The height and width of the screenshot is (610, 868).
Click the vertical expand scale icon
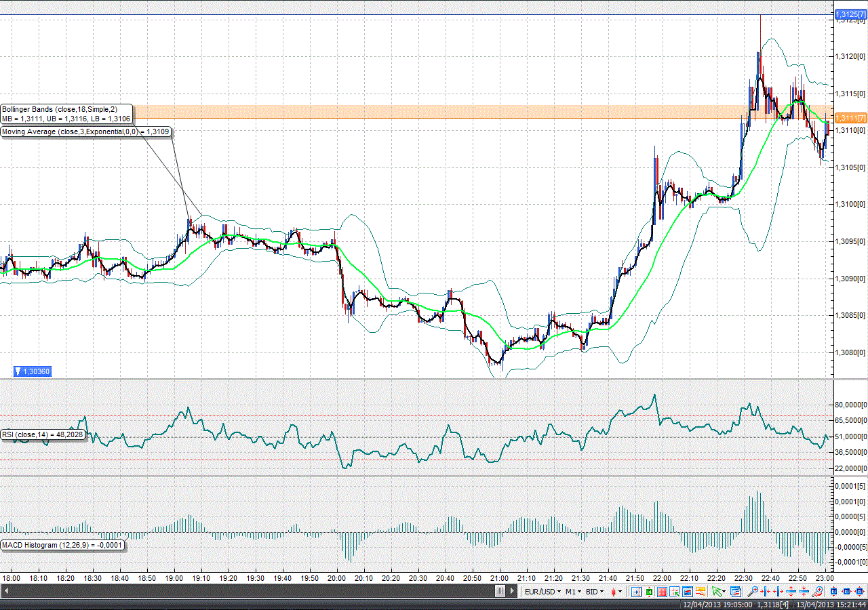click(x=791, y=592)
